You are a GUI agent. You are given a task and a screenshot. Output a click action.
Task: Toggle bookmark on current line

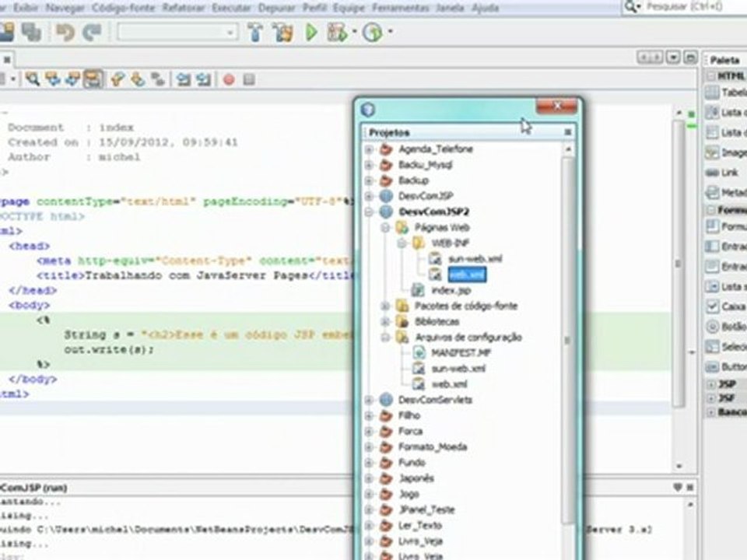click(x=158, y=79)
